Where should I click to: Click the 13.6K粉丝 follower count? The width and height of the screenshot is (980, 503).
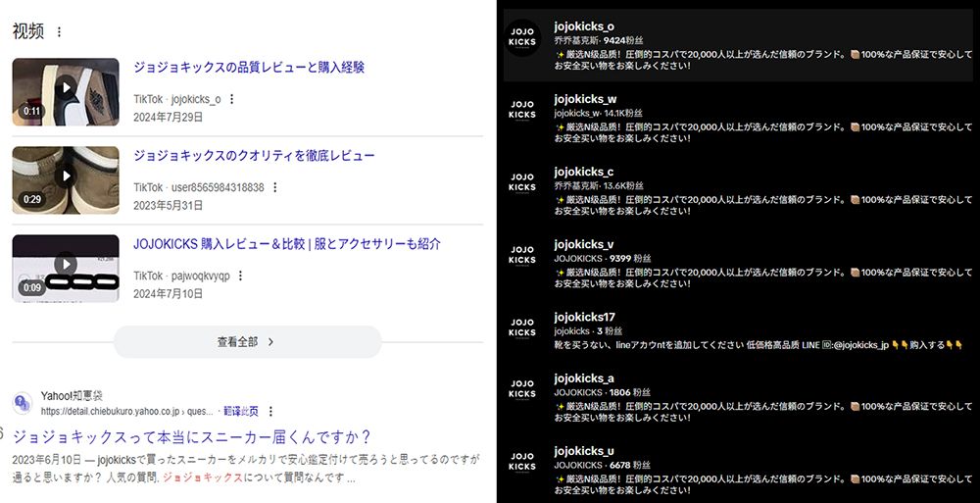pyautogui.click(x=623, y=186)
